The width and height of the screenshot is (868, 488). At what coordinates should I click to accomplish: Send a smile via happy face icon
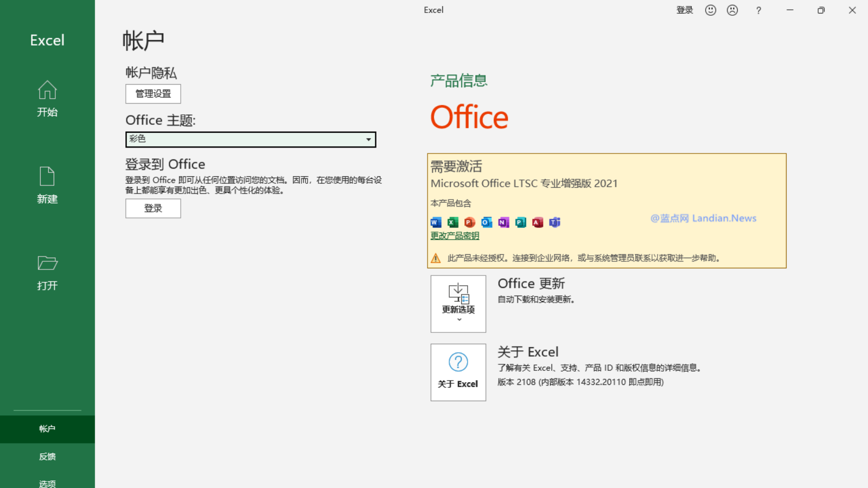pos(711,10)
